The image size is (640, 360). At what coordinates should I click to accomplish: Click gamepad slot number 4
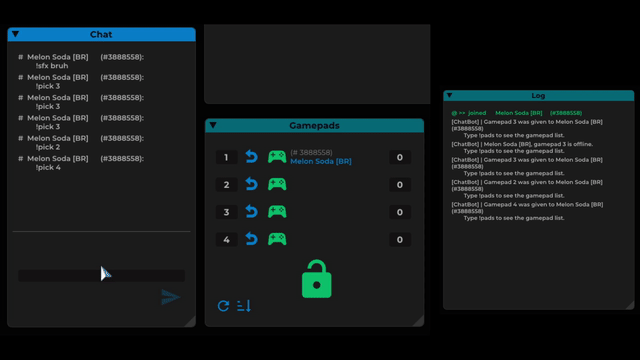(x=227, y=240)
